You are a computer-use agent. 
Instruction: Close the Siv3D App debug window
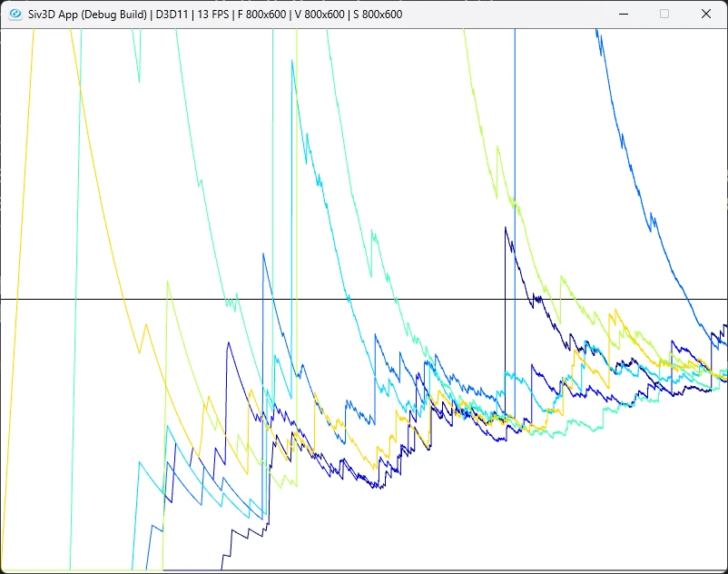tap(705, 14)
